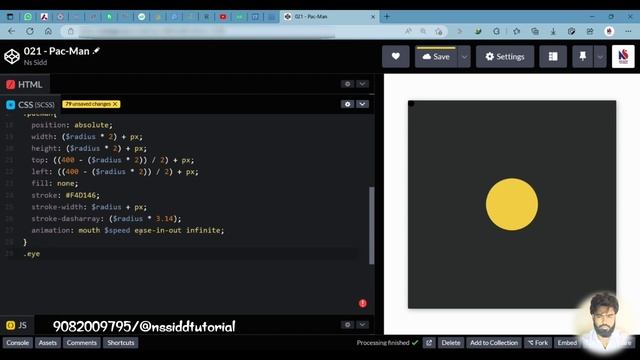Open CSS editor settings gear
The image size is (640, 360).
[348, 104]
